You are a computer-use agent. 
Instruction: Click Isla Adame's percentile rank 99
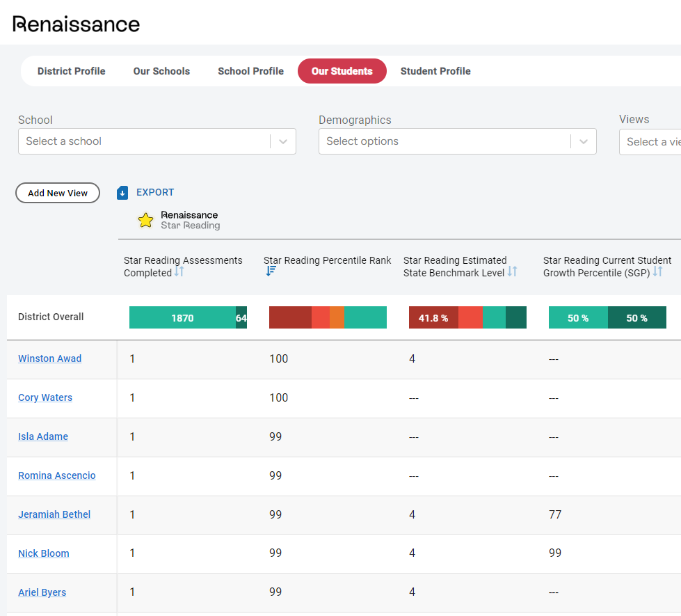click(275, 436)
